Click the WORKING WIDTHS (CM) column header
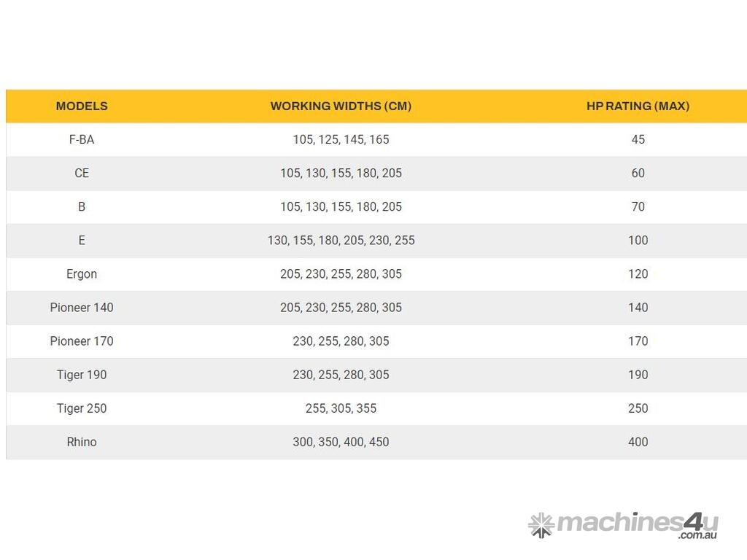 tap(341, 106)
